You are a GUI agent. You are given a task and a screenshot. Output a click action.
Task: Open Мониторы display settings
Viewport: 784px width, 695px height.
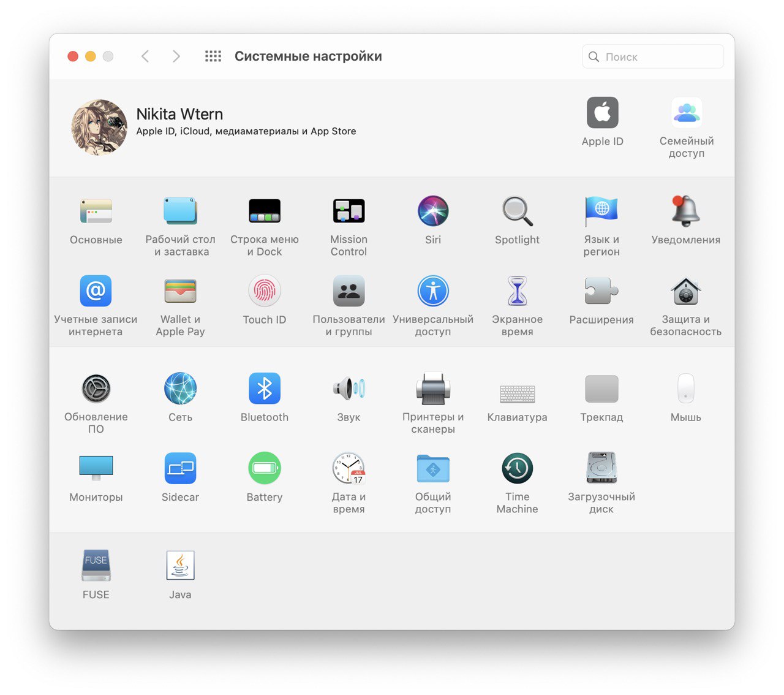[x=96, y=468]
